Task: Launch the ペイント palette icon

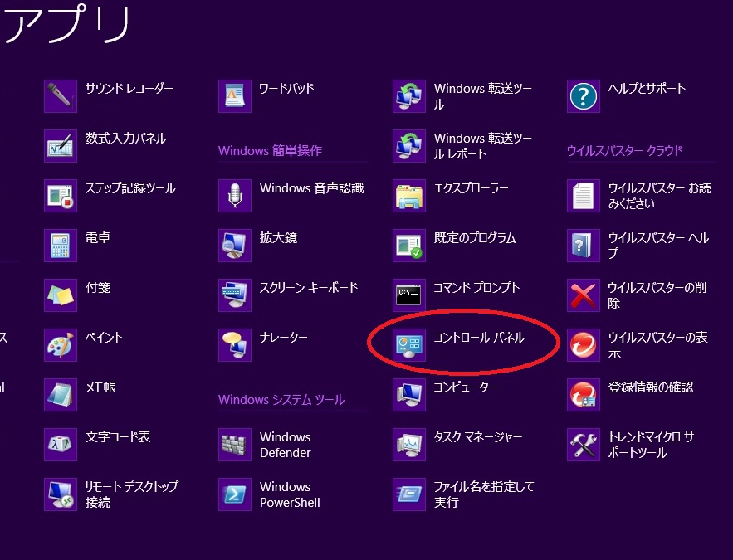Action: [61, 345]
